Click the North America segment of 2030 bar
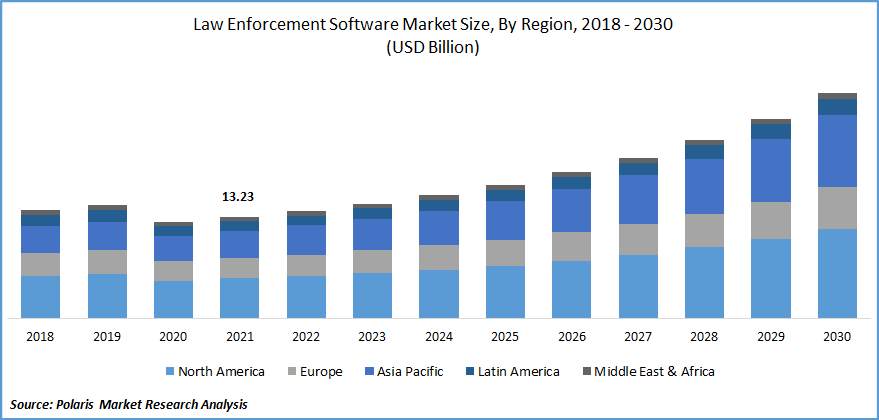The height and width of the screenshot is (420, 879). (837, 273)
